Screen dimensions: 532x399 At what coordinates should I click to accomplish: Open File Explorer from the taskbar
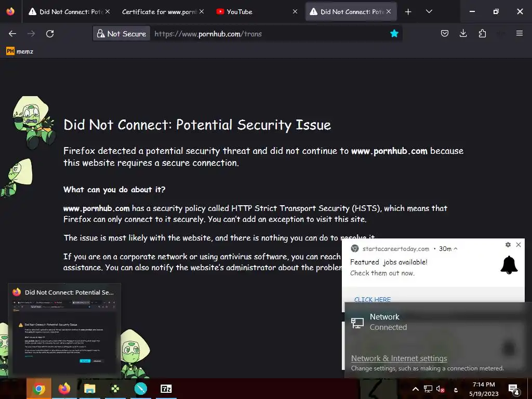pyautogui.click(x=89, y=389)
